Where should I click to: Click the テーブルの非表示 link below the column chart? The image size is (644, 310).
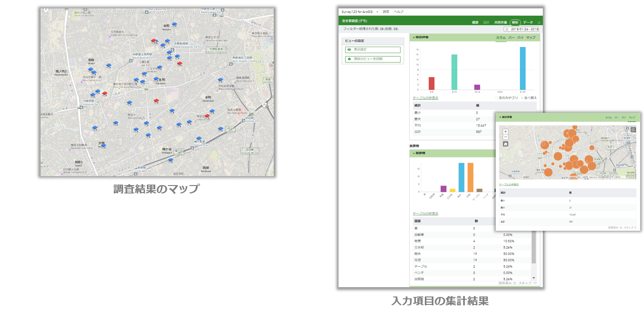click(425, 97)
